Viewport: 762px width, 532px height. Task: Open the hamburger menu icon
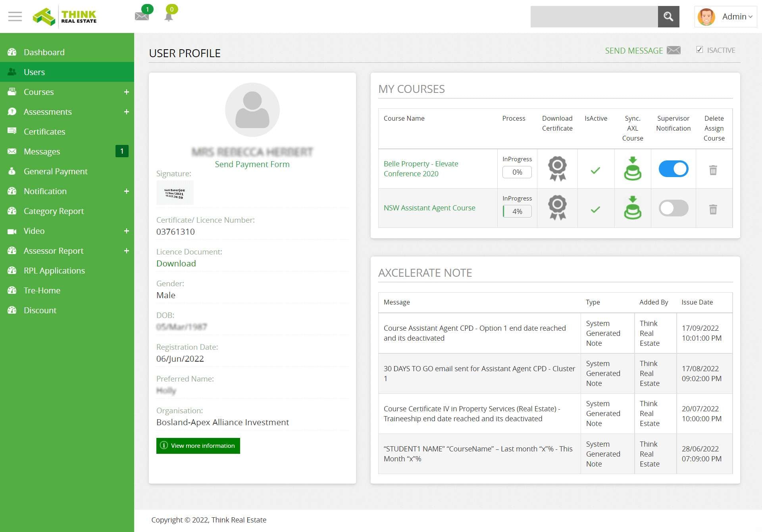[x=15, y=17]
